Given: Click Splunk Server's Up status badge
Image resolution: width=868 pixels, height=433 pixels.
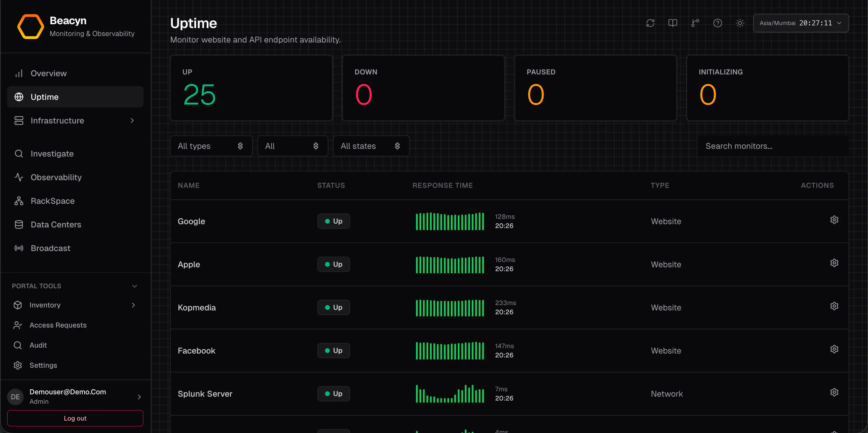Looking at the screenshot, I should (334, 394).
